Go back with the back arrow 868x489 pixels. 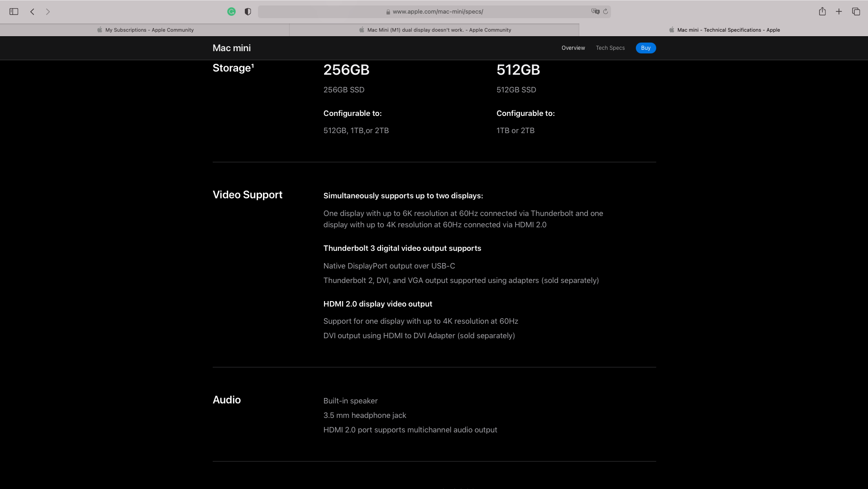32,12
